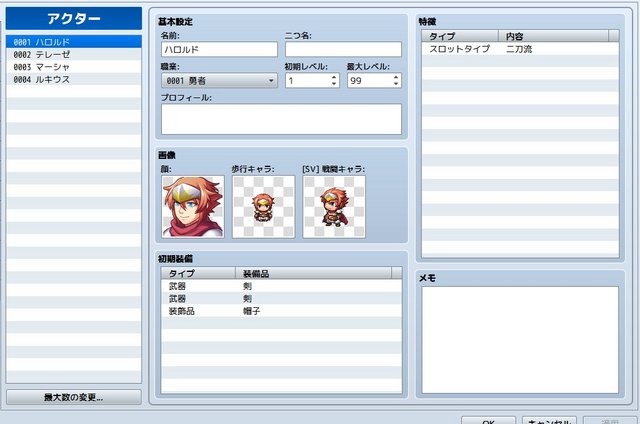Select actor 0001 ハロルド in list
Viewport: 640px width, 424px height.
click(74, 42)
